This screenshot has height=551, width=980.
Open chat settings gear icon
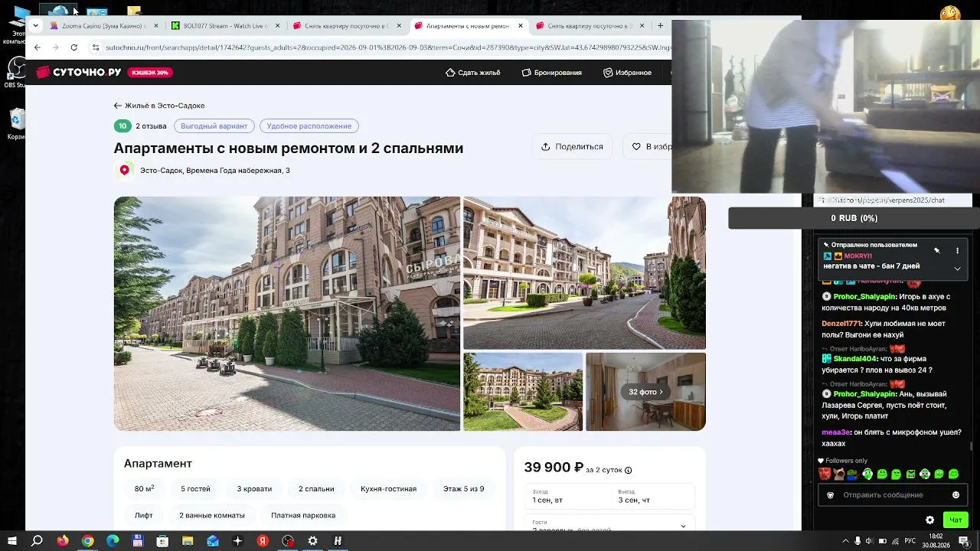(x=929, y=520)
